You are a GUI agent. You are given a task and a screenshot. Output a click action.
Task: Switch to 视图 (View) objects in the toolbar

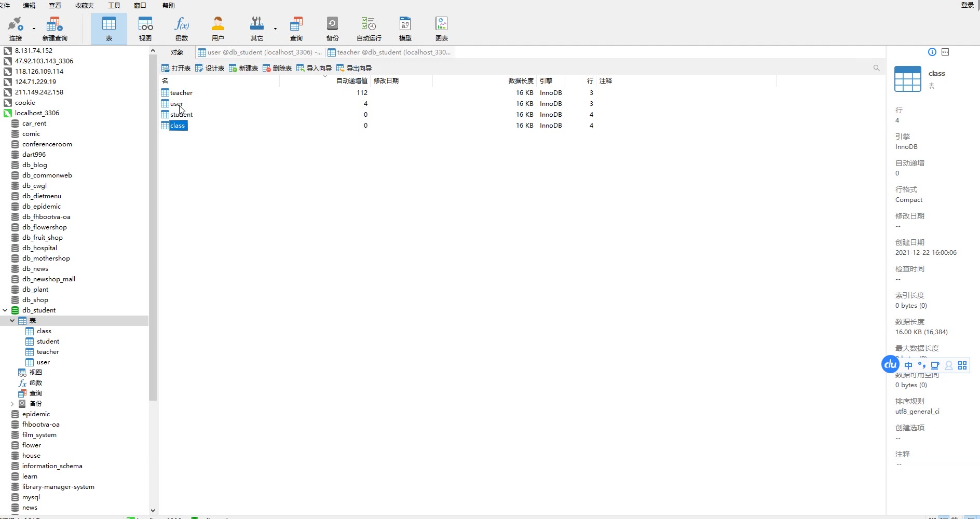145,29
